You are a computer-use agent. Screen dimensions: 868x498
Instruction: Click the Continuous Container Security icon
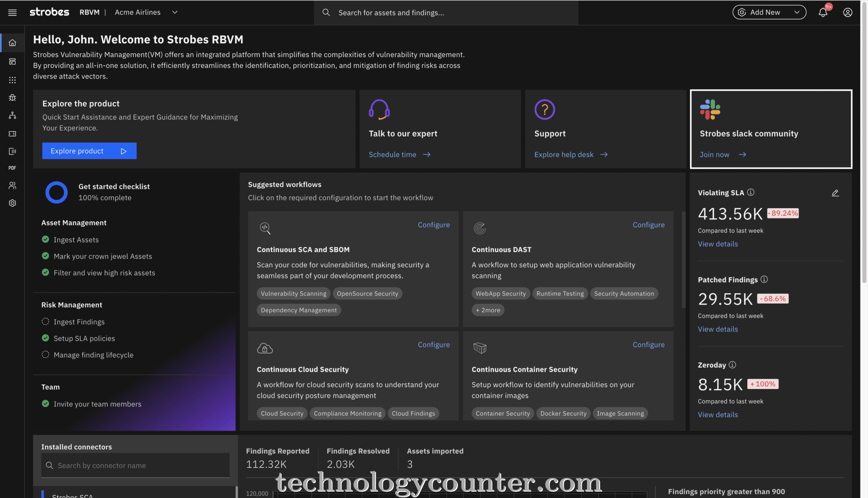point(480,348)
